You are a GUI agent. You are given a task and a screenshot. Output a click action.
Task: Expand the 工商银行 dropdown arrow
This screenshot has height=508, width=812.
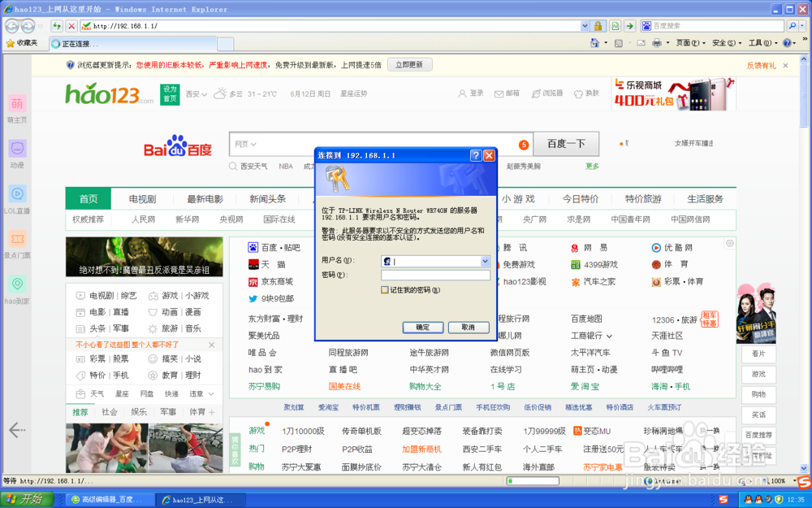pyautogui.click(x=609, y=336)
